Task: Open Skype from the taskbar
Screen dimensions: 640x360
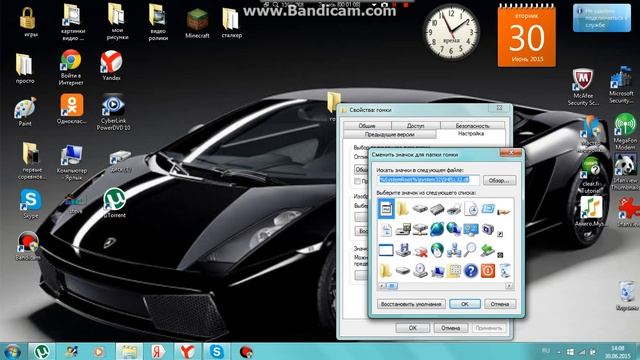Action: pos(216,352)
